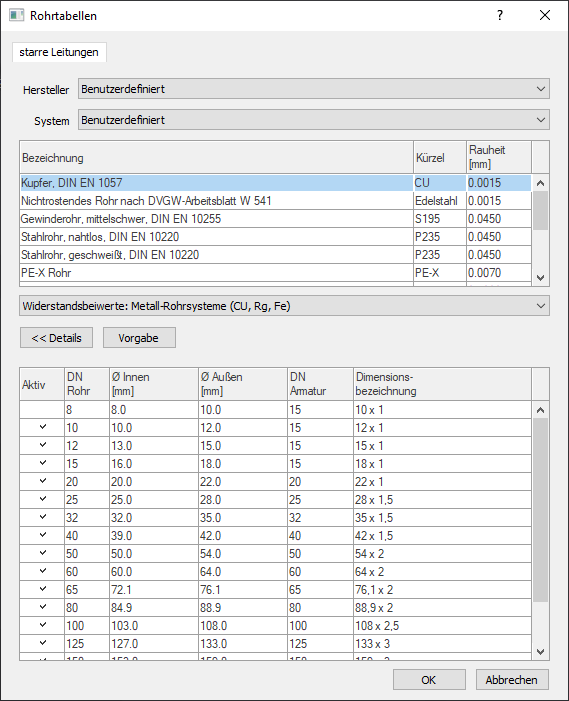This screenshot has height=701, width=569.
Task: Click the DN Rohr column header
Action: tap(87, 384)
